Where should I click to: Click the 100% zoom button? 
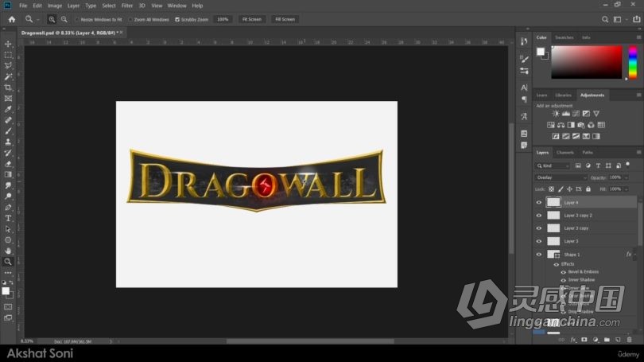pos(223,19)
